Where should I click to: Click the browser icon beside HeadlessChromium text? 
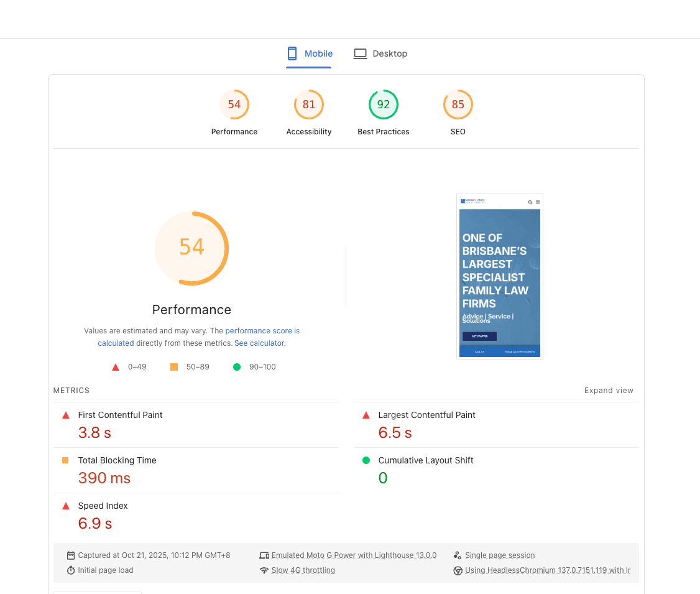point(458,570)
